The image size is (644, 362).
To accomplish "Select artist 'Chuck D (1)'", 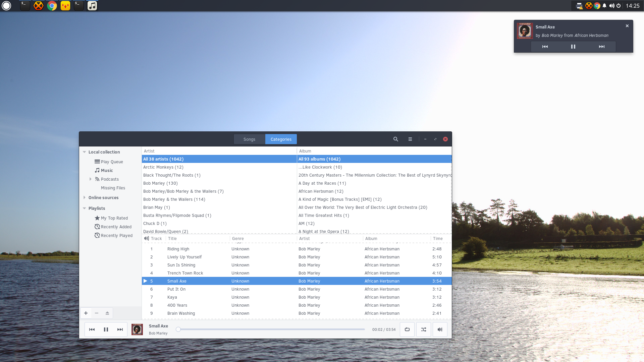I will [x=219, y=223].
